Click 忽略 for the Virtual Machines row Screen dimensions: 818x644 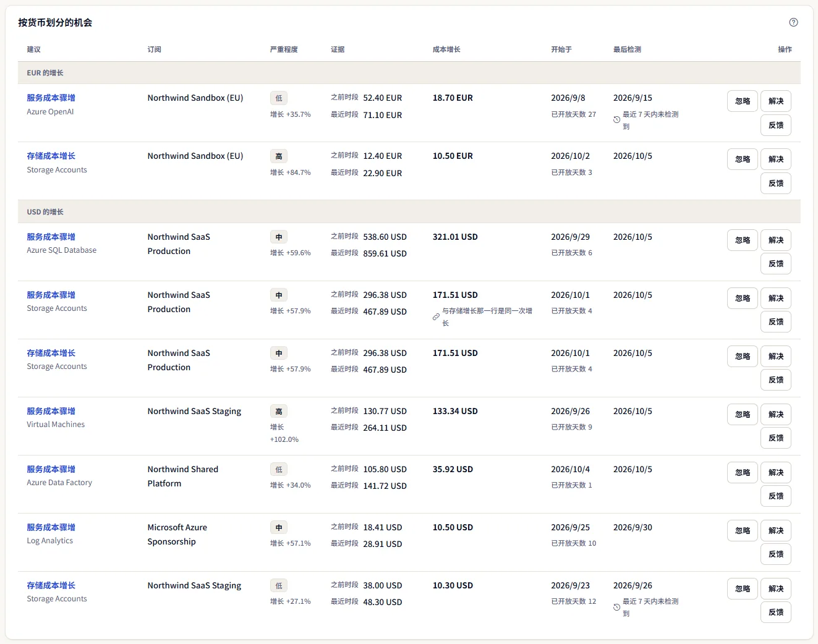click(743, 415)
